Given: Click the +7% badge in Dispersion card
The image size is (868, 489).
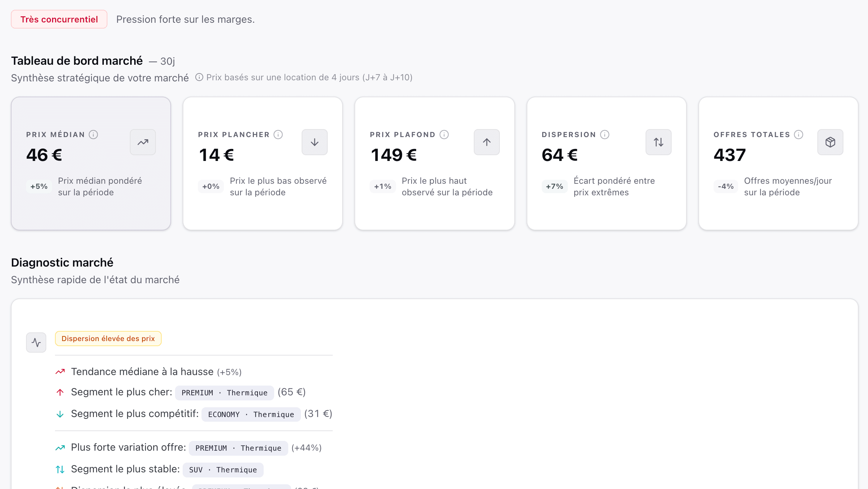Looking at the screenshot, I should coord(554,186).
